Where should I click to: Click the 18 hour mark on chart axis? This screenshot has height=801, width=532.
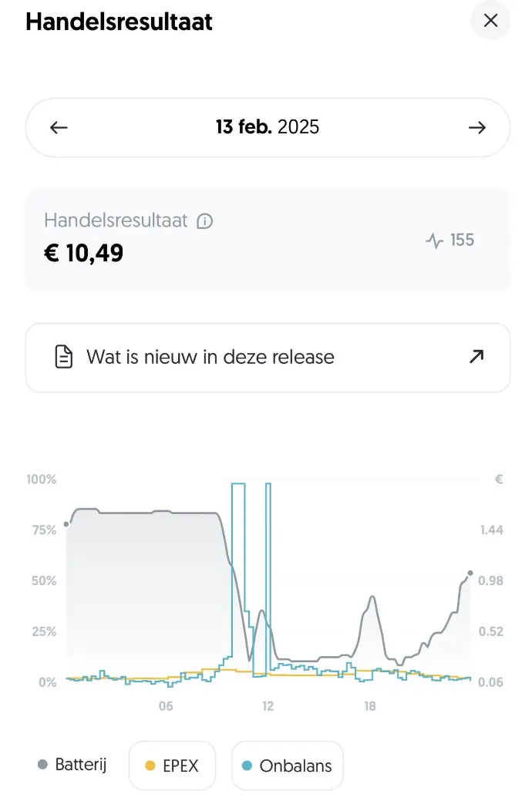tap(370, 706)
